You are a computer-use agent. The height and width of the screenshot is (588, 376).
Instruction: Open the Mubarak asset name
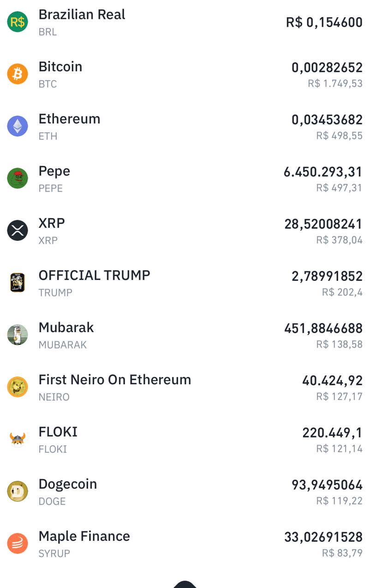coord(66,327)
